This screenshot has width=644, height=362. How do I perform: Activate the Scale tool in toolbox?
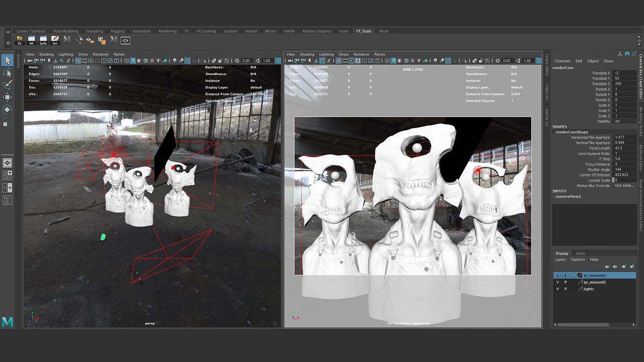click(7, 122)
